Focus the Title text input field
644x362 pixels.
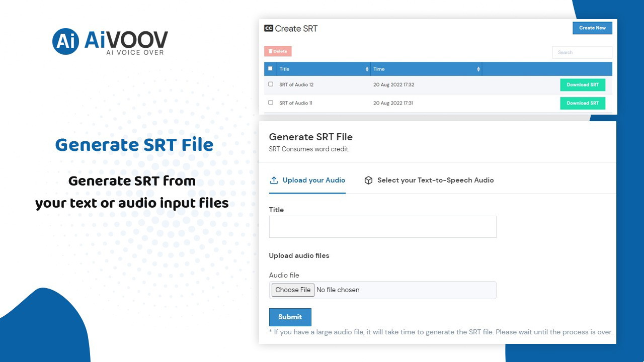coord(382,227)
